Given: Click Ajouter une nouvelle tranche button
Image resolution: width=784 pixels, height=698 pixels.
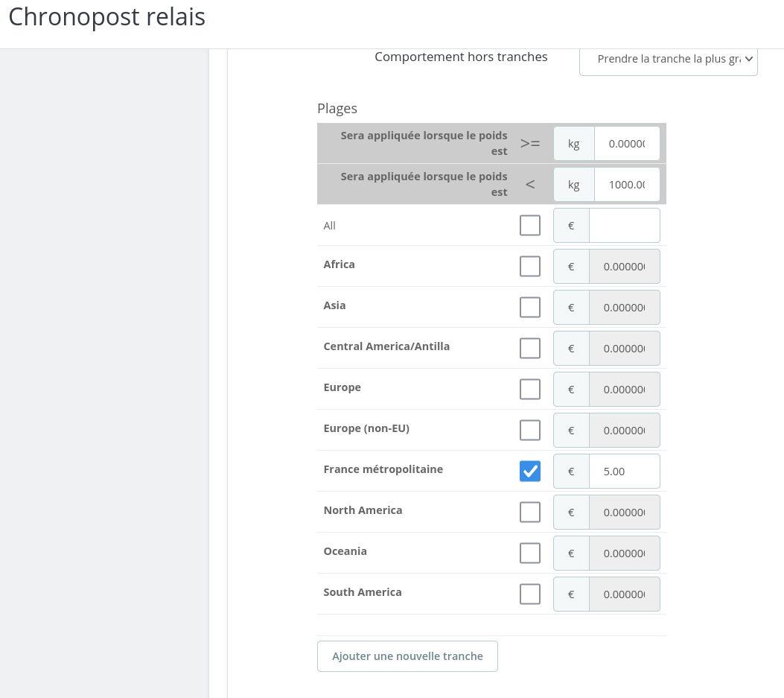Looking at the screenshot, I should [x=407, y=656].
